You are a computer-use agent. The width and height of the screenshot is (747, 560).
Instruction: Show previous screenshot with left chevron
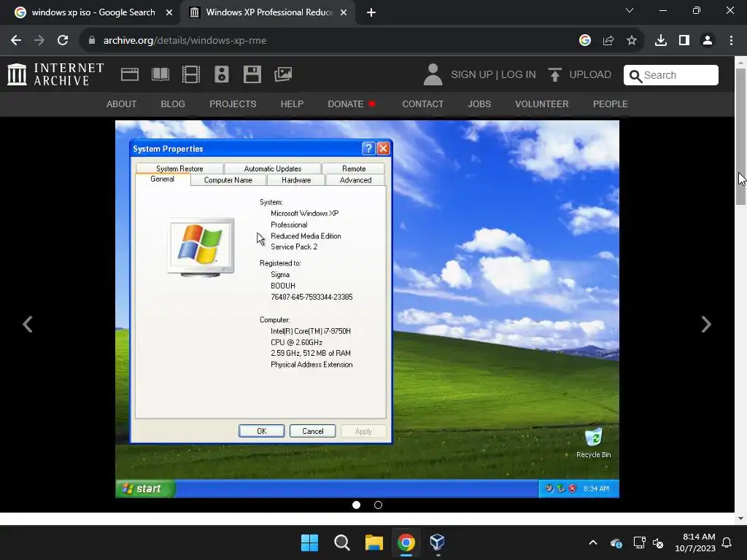click(x=28, y=324)
